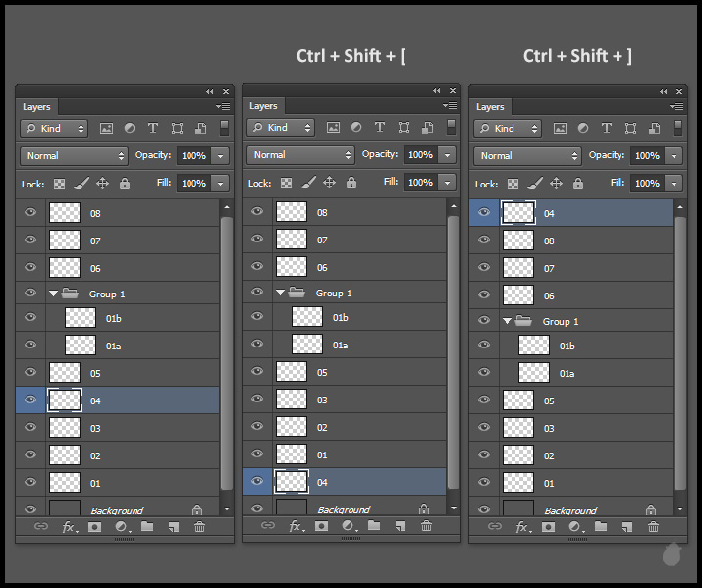
Task: Click the adjustment layer icon in the right panel
Action: 574,527
